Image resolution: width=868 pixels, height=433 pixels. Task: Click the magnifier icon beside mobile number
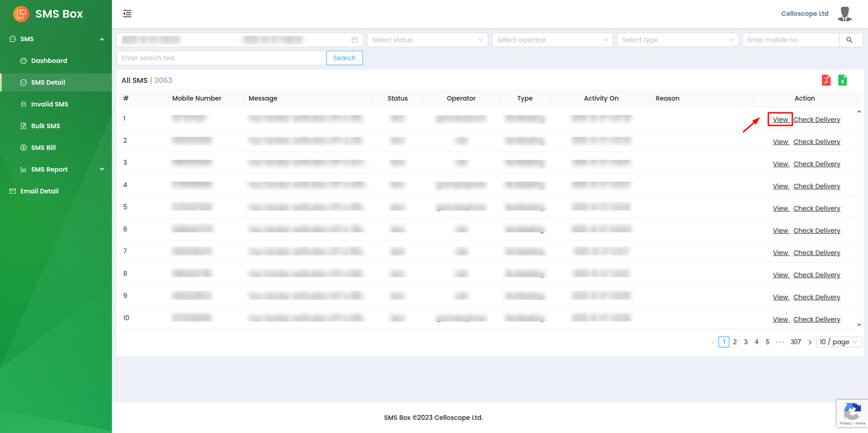(x=849, y=40)
